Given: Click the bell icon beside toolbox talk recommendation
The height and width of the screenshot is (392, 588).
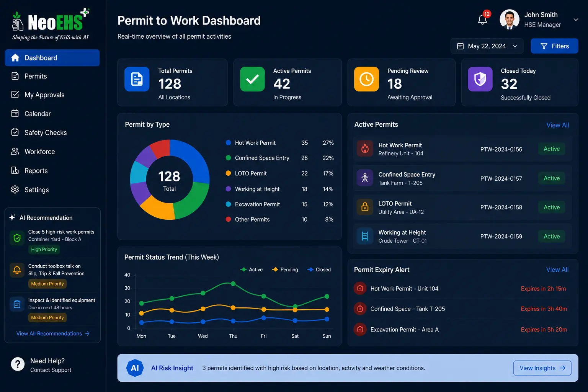Looking at the screenshot, I should (17, 270).
